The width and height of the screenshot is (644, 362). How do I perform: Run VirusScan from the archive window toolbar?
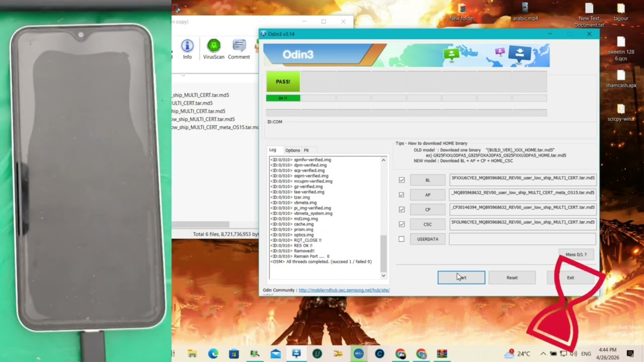coord(213,49)
